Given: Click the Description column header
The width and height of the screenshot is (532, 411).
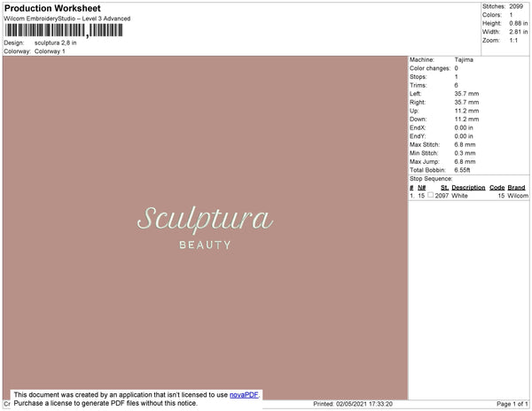Looking at the screenshot, I should click(468, 188).
